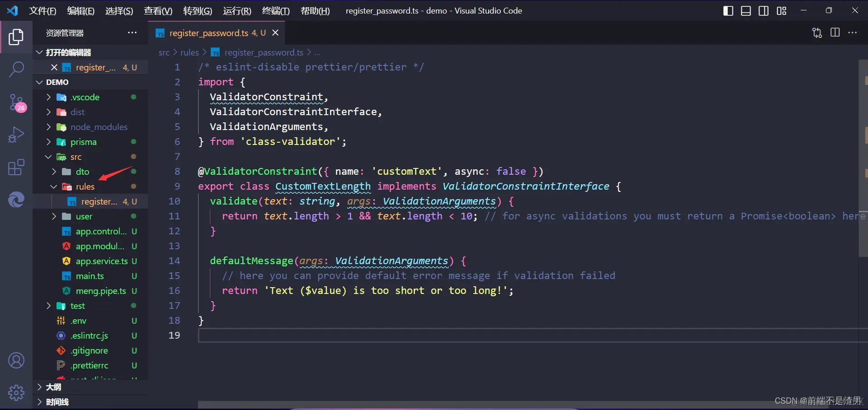
Task: Open changes compare icon in editor toolbar
Action: coord(817,33)
